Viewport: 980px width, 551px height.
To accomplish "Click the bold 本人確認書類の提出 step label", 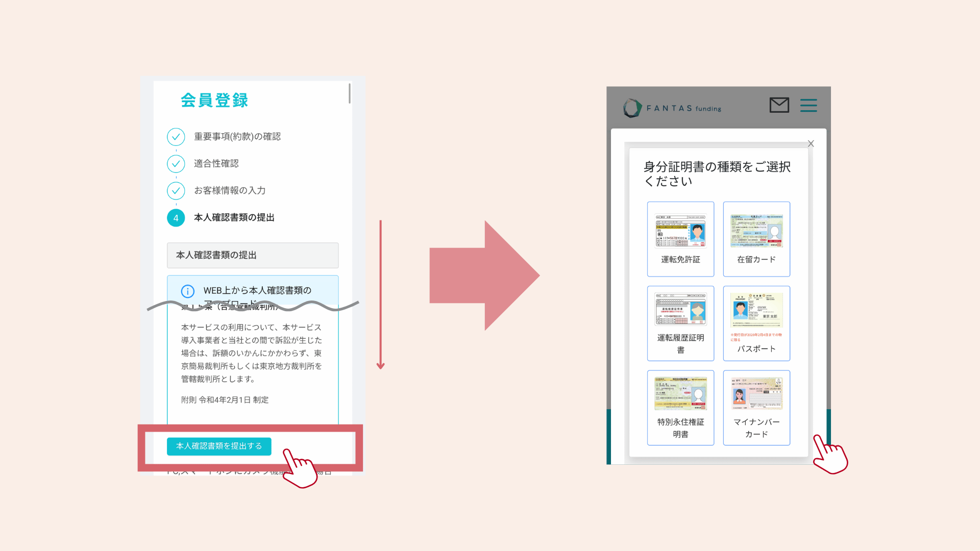I will pos(234,218).
